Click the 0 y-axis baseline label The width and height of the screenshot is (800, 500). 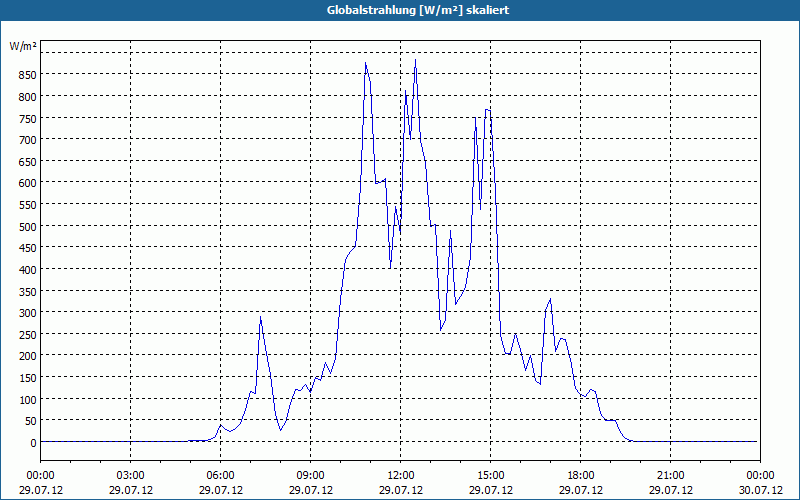(34, 443)
